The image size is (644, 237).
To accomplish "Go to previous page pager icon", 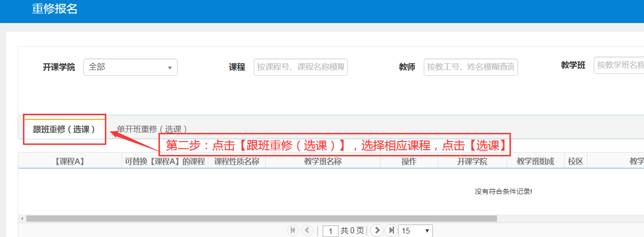I will pos(307,230).
